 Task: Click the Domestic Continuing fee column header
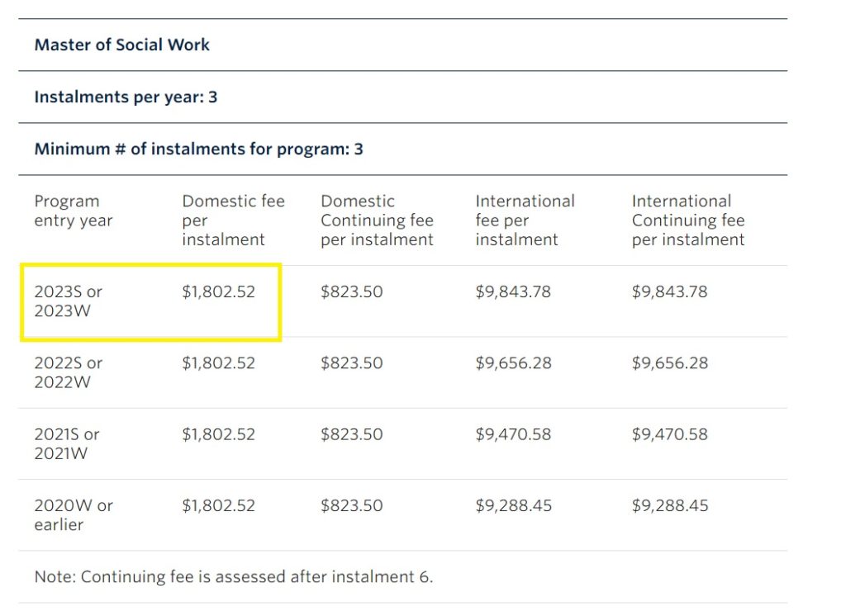click(x=377, y=220)
